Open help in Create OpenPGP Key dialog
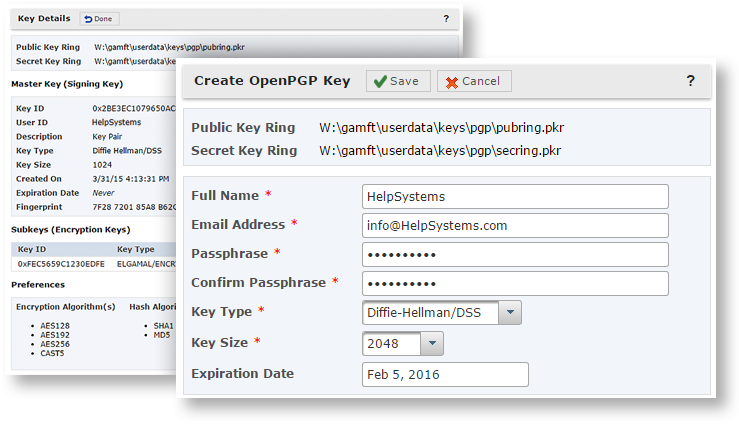 [690, 81]
